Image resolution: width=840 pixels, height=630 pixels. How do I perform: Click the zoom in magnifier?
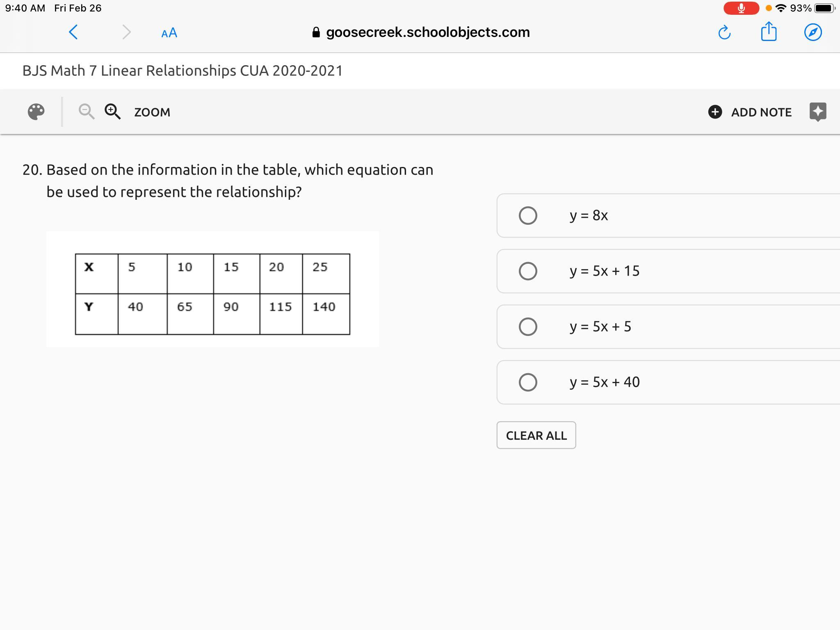click(x=112, y=111)
